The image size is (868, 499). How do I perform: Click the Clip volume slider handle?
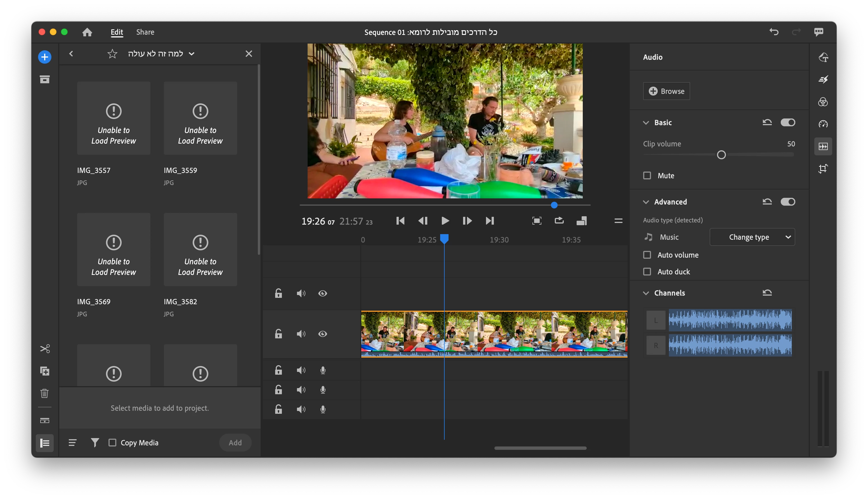(x=721, y=155)
